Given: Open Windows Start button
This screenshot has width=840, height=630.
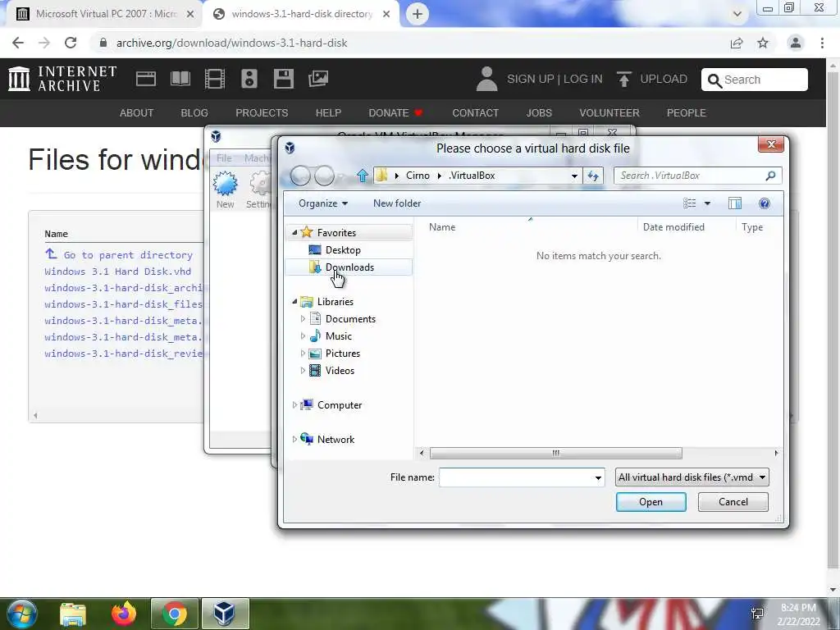Looking at the screenshot, I should tap(21, 614).
